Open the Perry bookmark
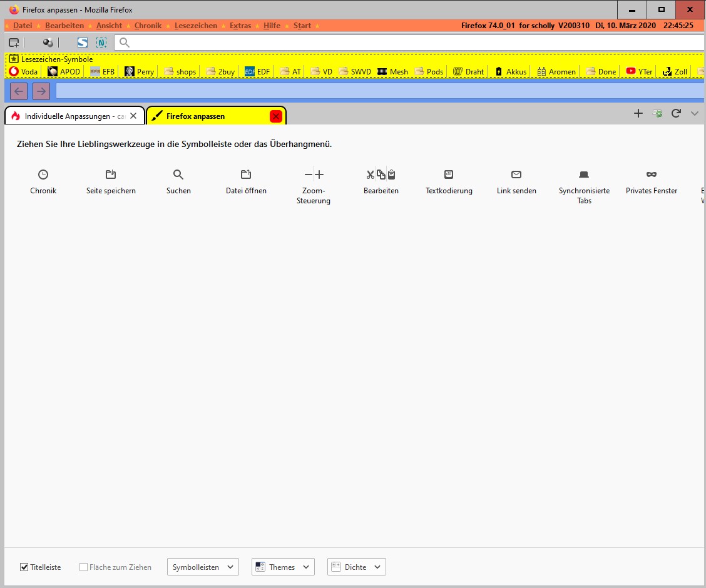Screen dimensions: 706x588 140,71
